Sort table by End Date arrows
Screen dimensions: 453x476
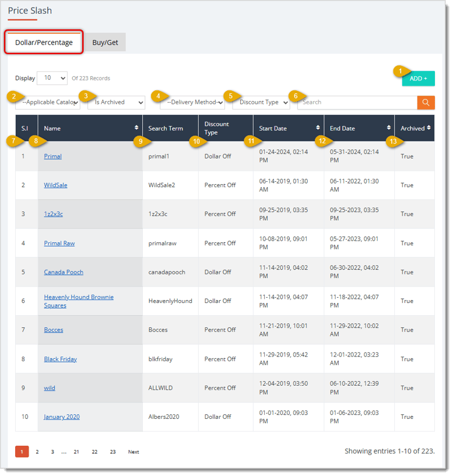[x=389, y=128]
